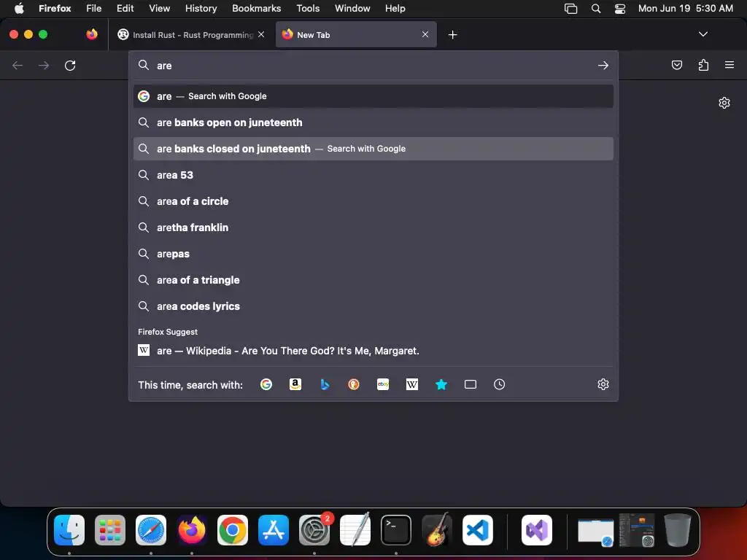The width and height of the screenshot is (747, 560).
Task: Open the Tools menu
Action: click(308, 9)
